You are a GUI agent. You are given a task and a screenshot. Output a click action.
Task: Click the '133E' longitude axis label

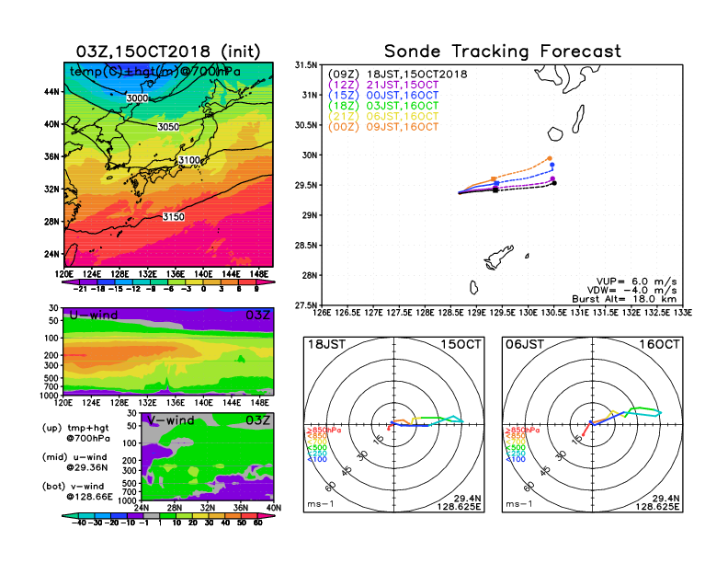click(682, 313)
